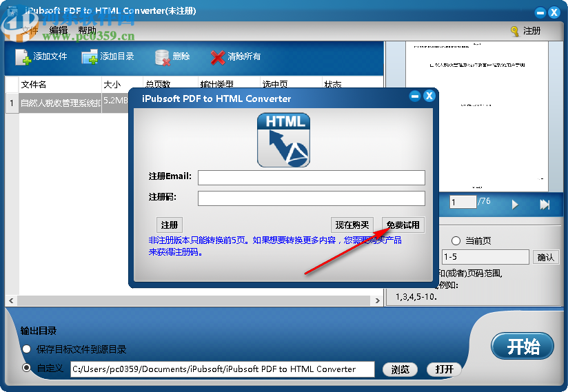Minimize the registration dialog
Image resolution: width=568 pixels, height=392 pixels.
point(415,96)
